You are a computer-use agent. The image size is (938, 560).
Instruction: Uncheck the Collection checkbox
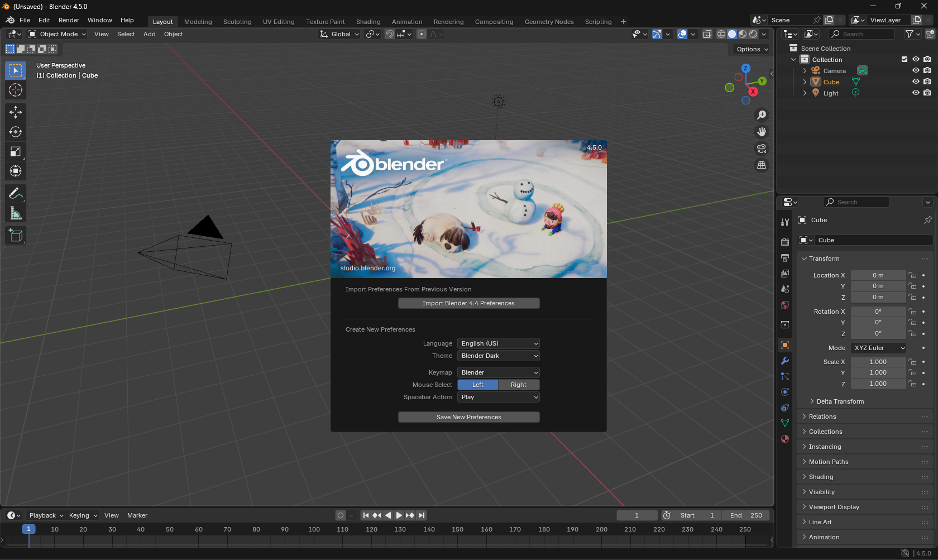point(904,59)
